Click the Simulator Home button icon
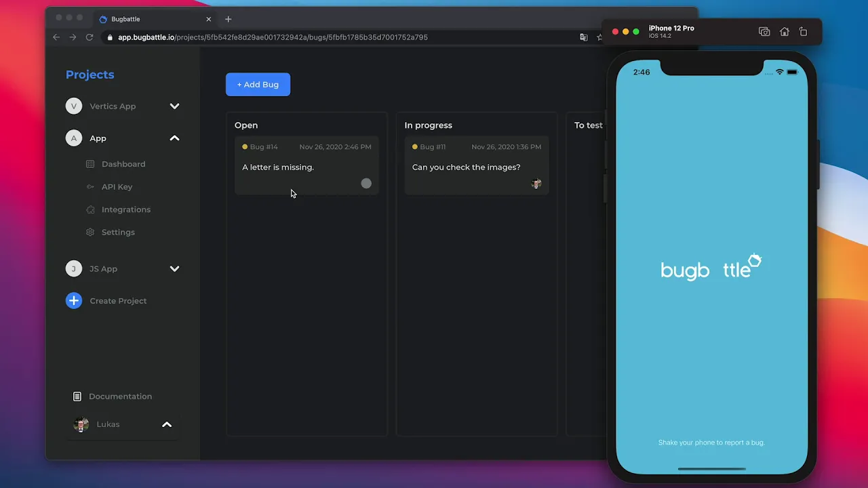868x488 pixels. pos(785,32)
